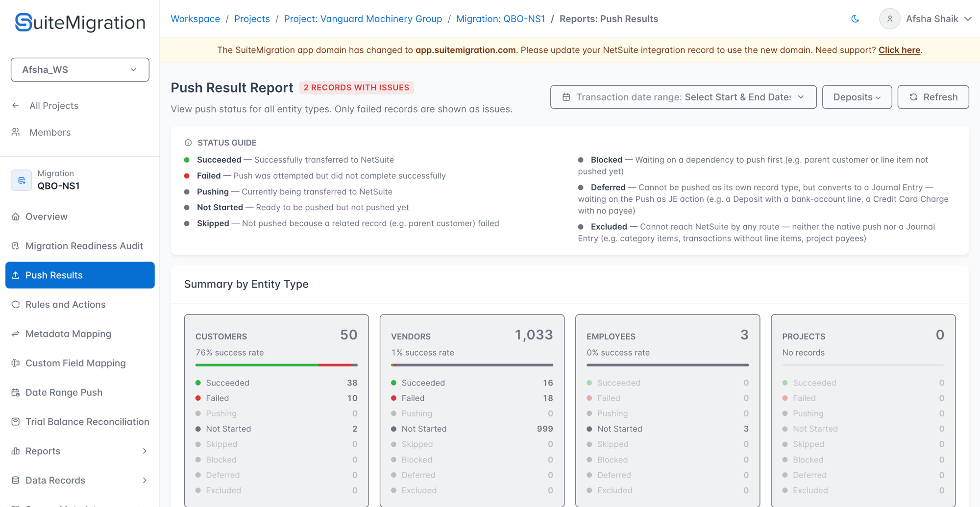Click the QBO-NS1 migration icon
The width and height of the screenshot is (980, 507).
pos(22,180)
